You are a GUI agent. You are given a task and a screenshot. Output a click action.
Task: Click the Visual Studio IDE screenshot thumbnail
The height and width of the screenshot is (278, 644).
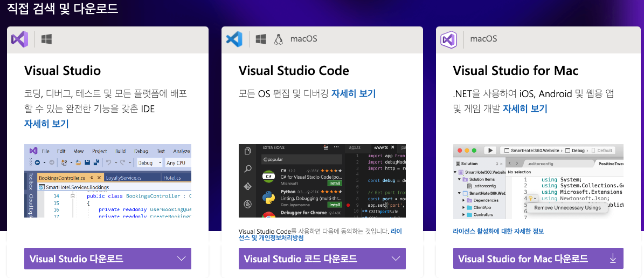point(108,181)
